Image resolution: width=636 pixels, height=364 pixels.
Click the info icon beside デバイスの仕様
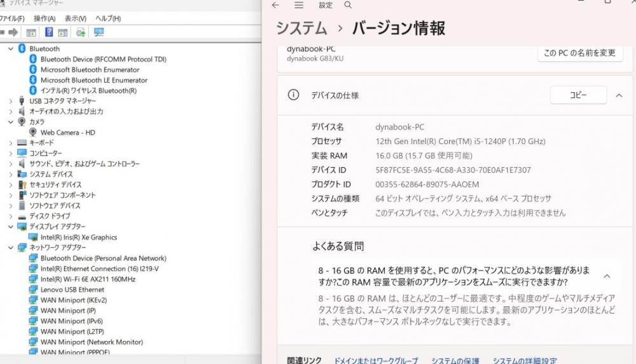click(293, 95)
